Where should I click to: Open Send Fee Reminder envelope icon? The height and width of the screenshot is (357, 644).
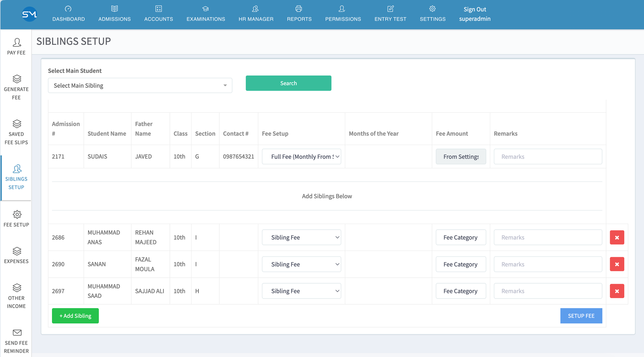tap(17, 332)
